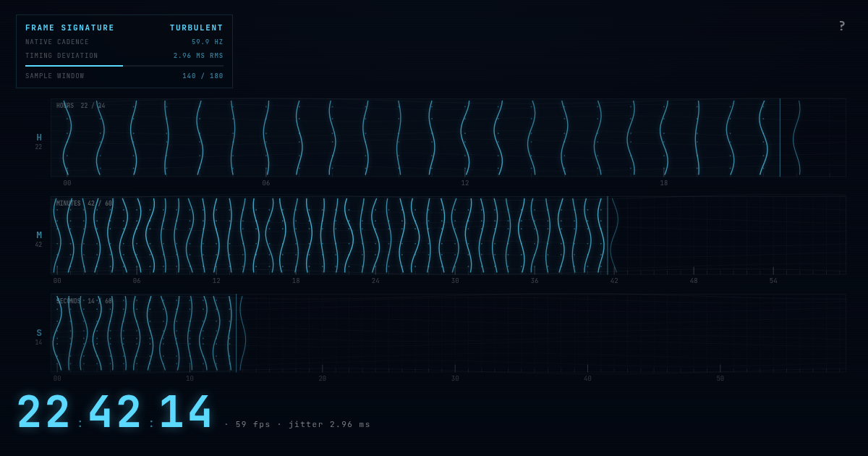The height and width of the screenshot is (456, 868).
Task: Click the 59 fps readout text
Action: pyautogui.click(x=253, y=424)
